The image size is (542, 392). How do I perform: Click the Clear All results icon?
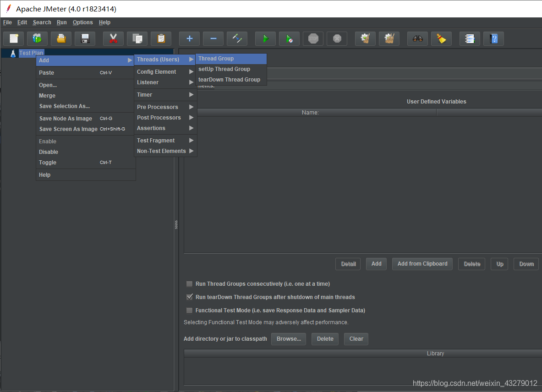pyautogui.click(x=389, y=38)
